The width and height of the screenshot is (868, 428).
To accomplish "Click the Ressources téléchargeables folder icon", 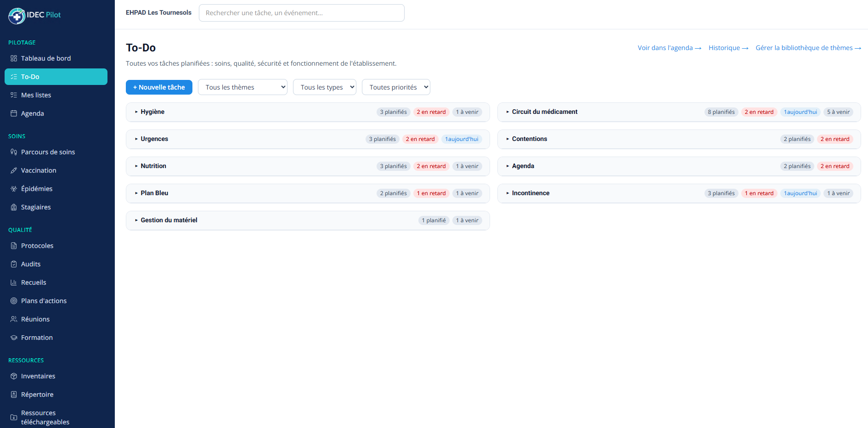I will [x=14, y=417].
